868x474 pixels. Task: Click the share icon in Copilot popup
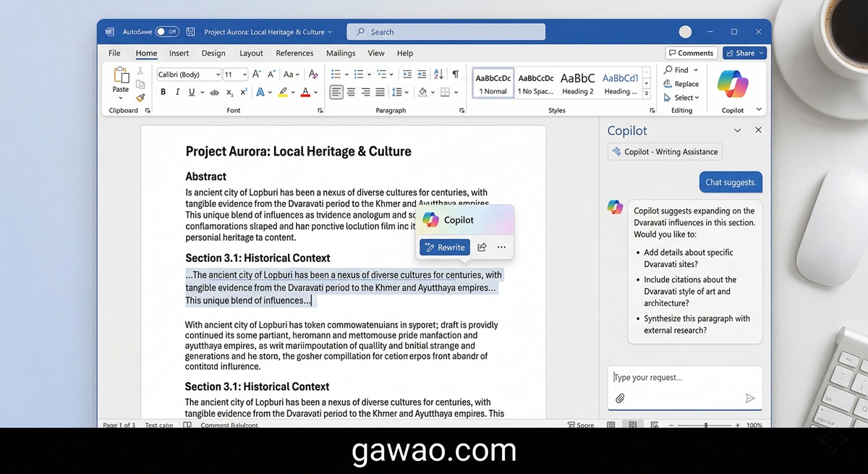click(x=482, y=247)
